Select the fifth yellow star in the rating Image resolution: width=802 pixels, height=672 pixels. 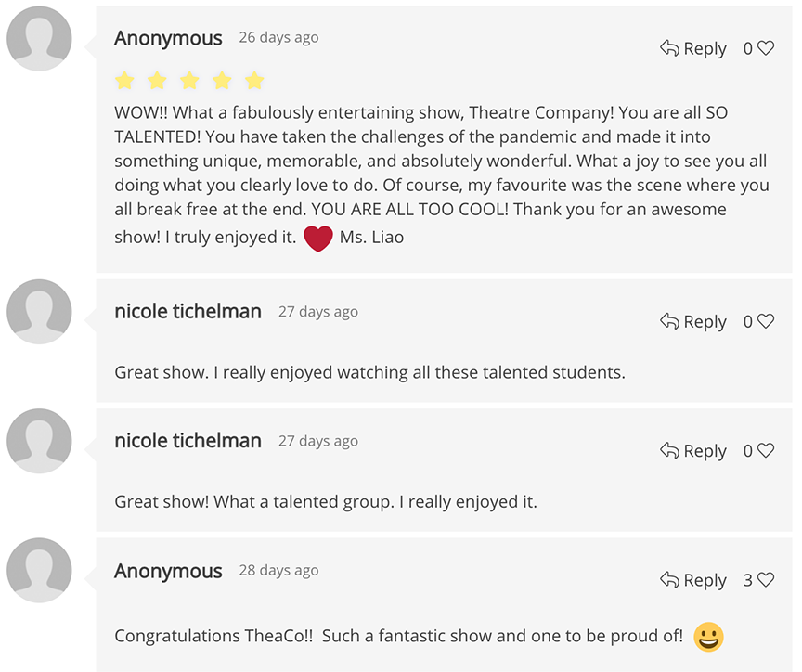[254, 81]
